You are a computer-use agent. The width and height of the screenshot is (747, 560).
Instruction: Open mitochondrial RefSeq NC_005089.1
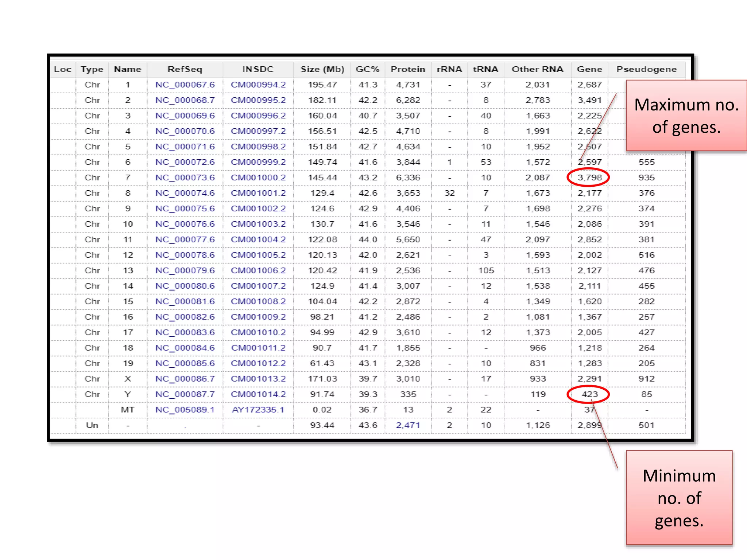click(x=185, y=410)
